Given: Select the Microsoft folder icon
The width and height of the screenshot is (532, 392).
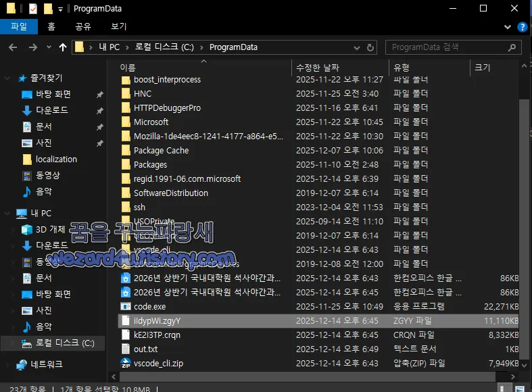Looking at the screenshot, I should [126, 122].
